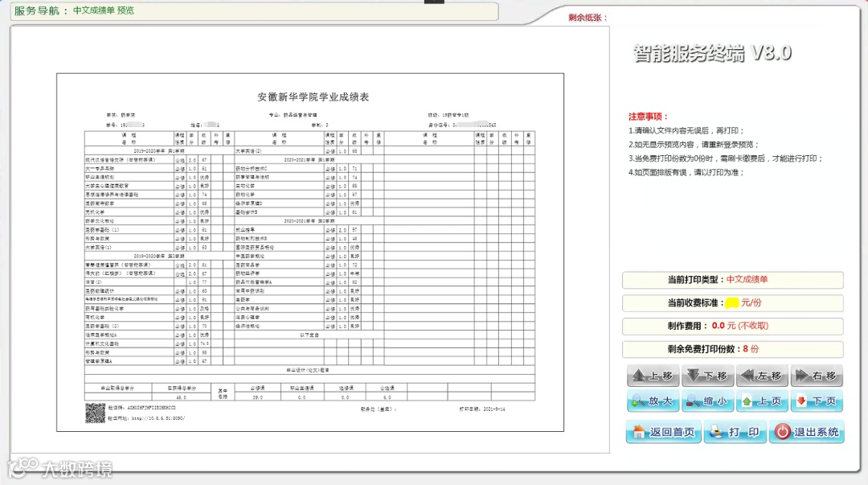
Task: Click the 剩余免费打印份数 8 份 field
Action: click(732, 349)
